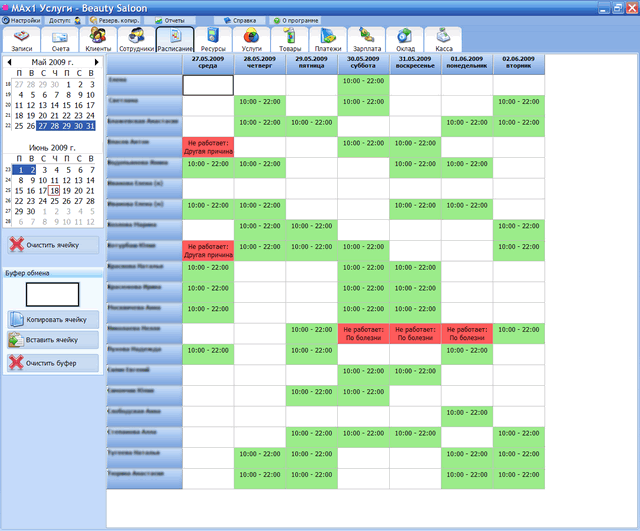Open the Товары section icon

coord(290,40)
